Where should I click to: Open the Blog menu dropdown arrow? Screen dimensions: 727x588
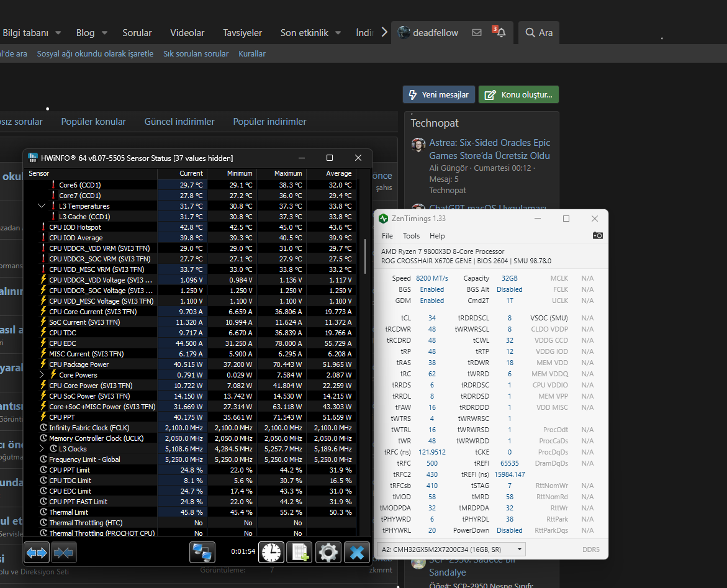pyautogui.click(x=104, y=33)
